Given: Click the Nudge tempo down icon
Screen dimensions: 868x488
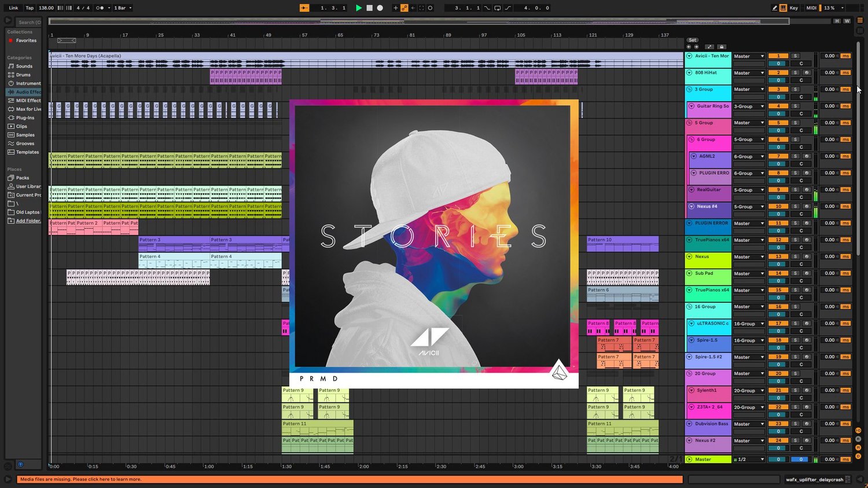Looking at the screenshot, I should pos(60,8).
